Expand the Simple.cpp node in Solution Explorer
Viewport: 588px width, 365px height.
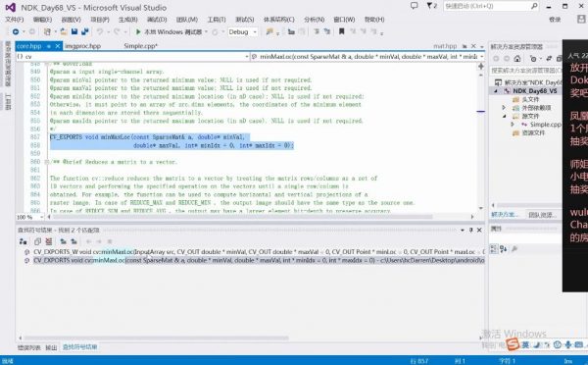(513, 125)
